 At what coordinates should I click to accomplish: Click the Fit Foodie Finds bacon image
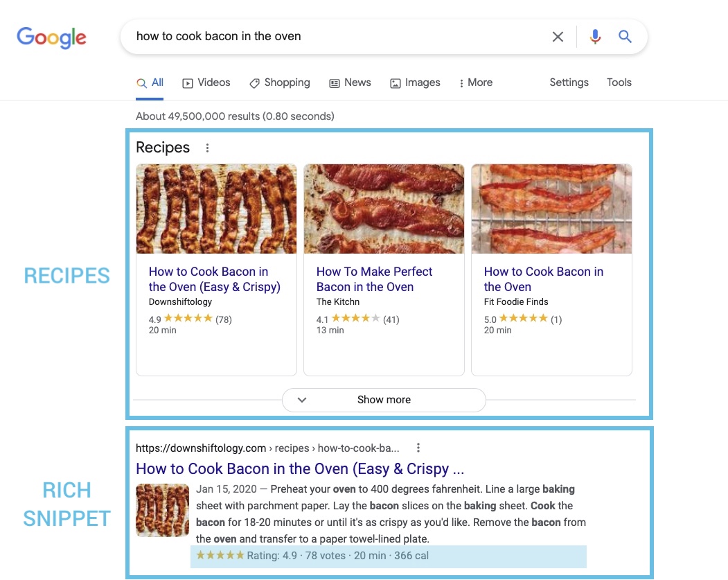551,209
